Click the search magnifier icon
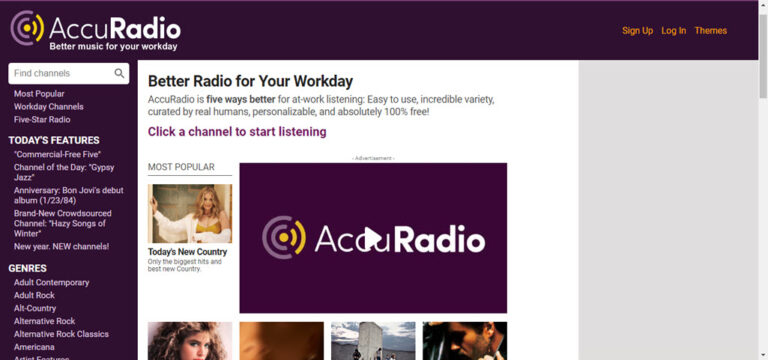 (119, 73)
